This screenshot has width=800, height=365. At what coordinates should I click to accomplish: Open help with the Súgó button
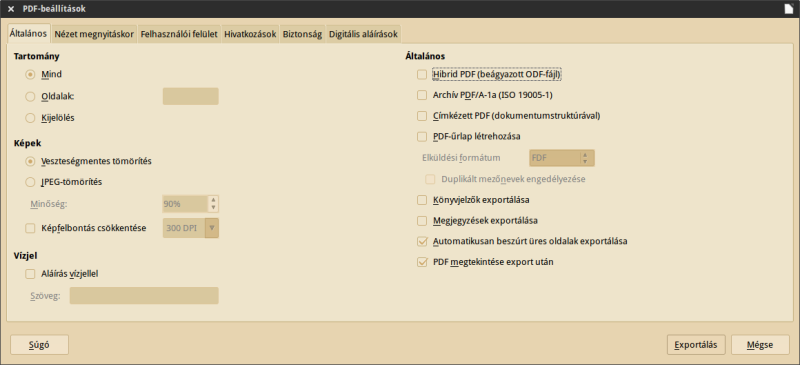click(39, 345)
